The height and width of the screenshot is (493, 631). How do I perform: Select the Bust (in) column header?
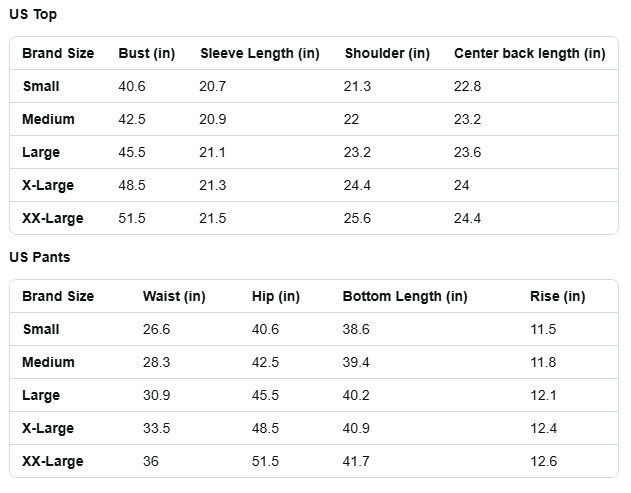point(148,53)
